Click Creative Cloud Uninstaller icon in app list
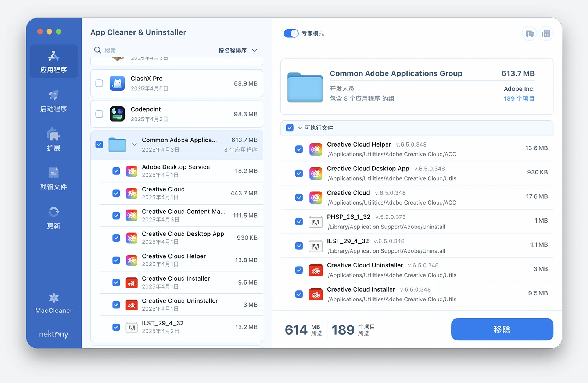Viewport: 588px width, 383px height. click(132, 305)
